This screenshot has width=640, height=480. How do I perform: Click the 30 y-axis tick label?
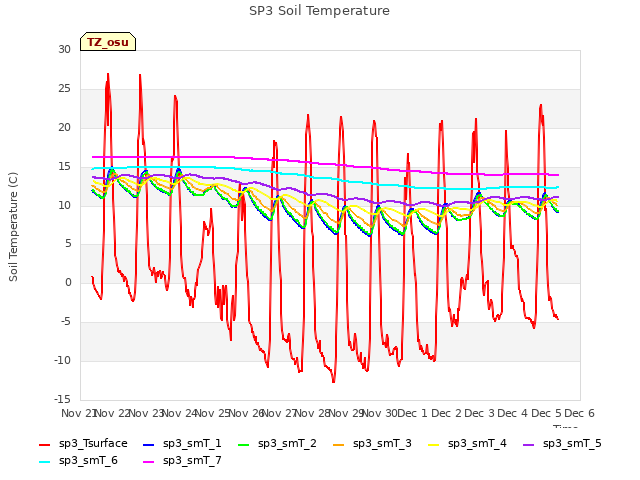64,50
